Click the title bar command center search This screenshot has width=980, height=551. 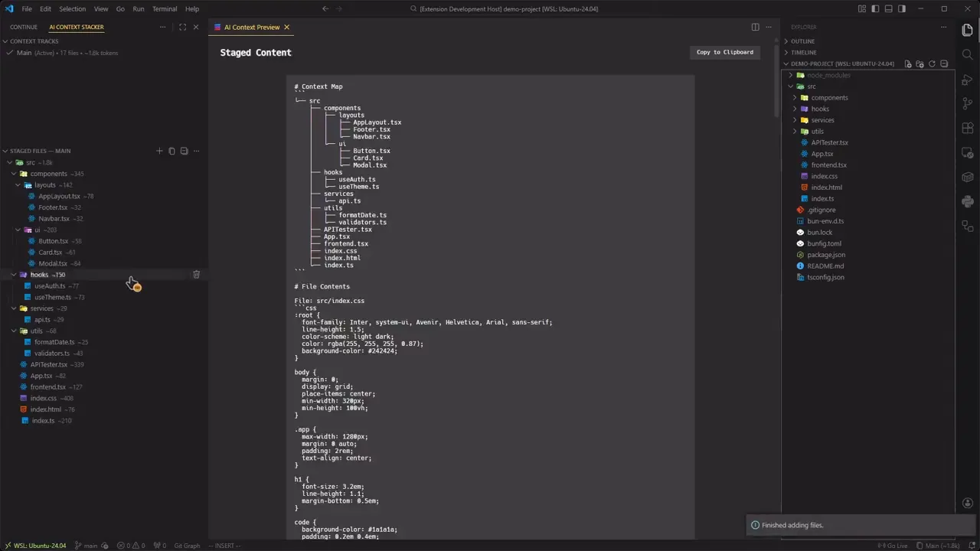click(x=504, y=8)
